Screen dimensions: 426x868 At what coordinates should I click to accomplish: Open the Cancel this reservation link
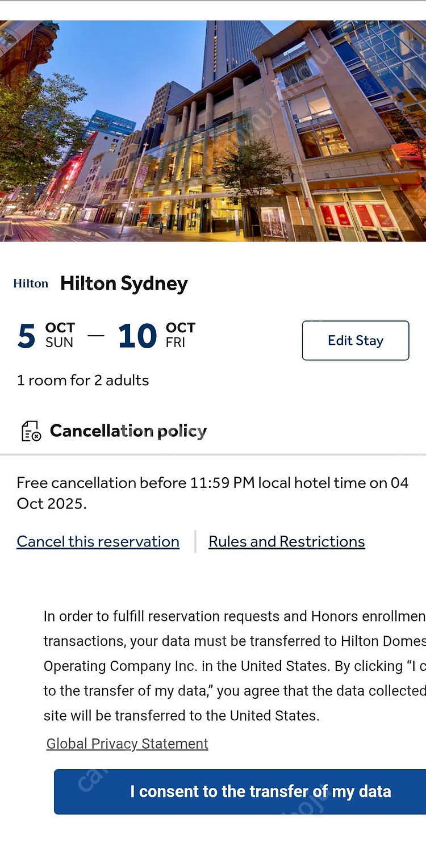click(x=98, y=542)
